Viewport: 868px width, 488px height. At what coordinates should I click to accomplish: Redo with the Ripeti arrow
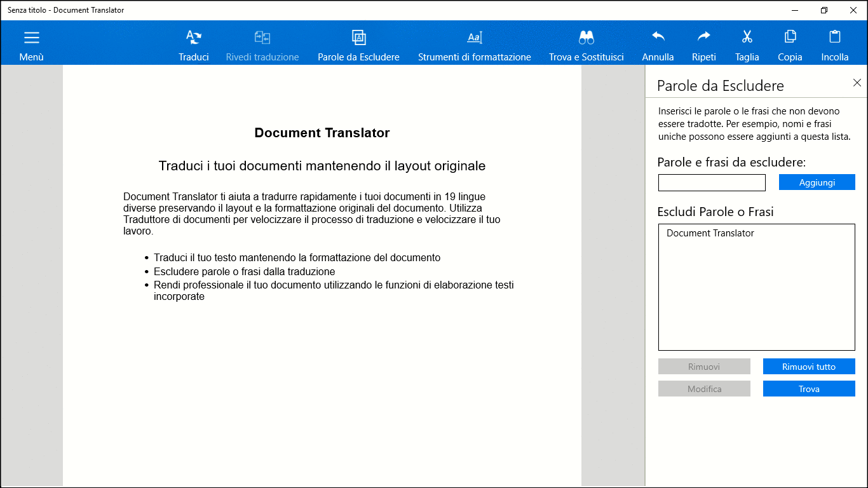pos(704,38)
